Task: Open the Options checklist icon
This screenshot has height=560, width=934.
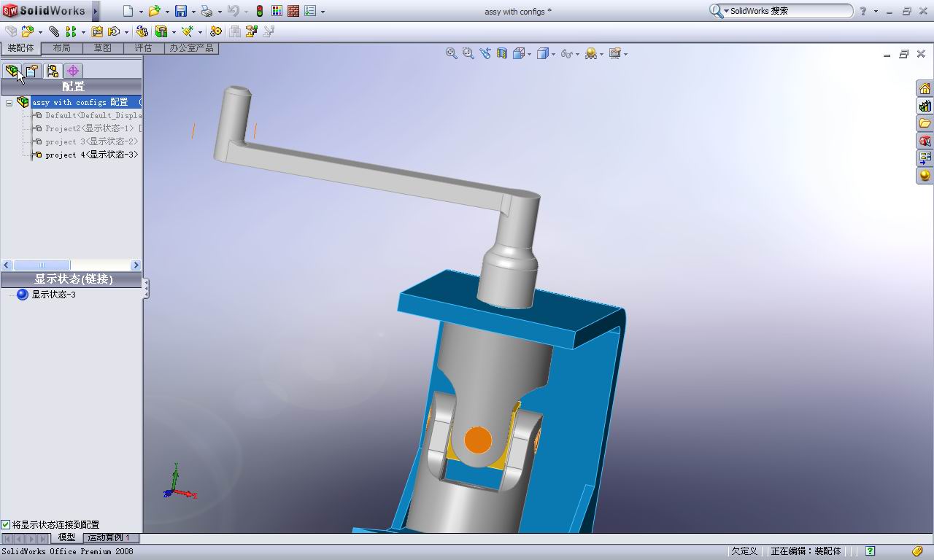Action: coord(310,11)
